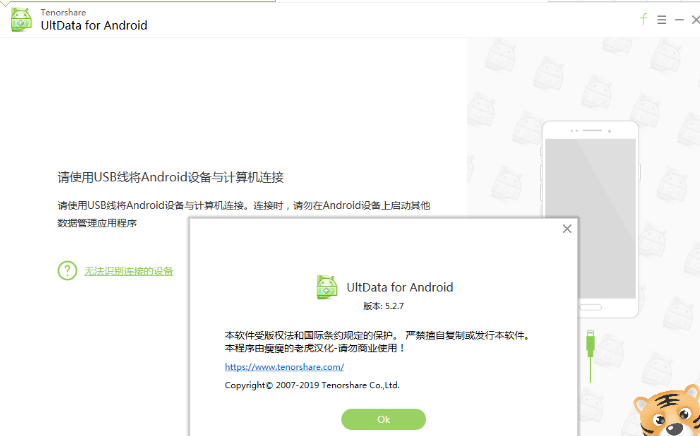Viewport: 700px width, 436px height.
Task: Open the hamburger menu in the title bar
Action: (x=662, y=20)
